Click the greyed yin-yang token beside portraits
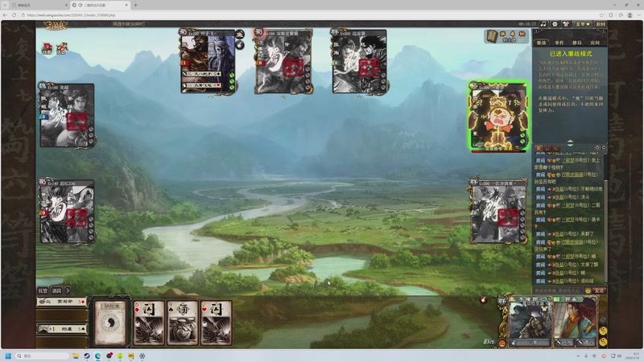Screen dimensions: 644x362 [x=603, y=319]
